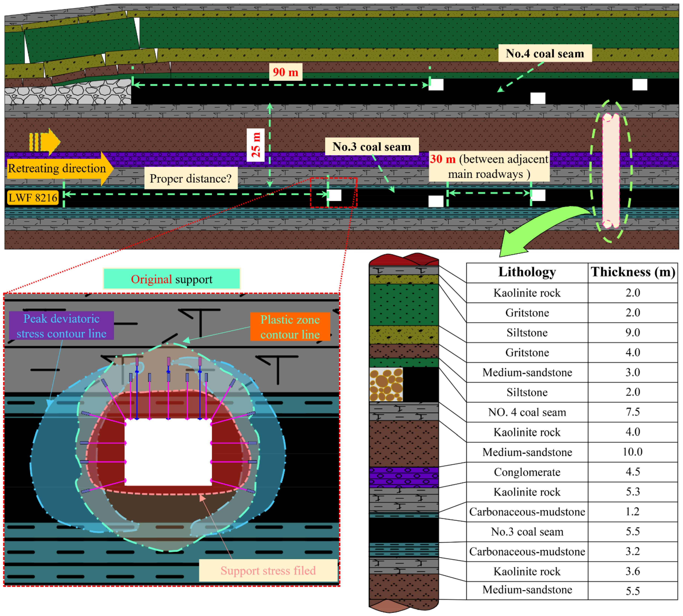
Task: Click the pink borehole column in dashed oval
Action: pyautogui.click(x=611, y=171)
